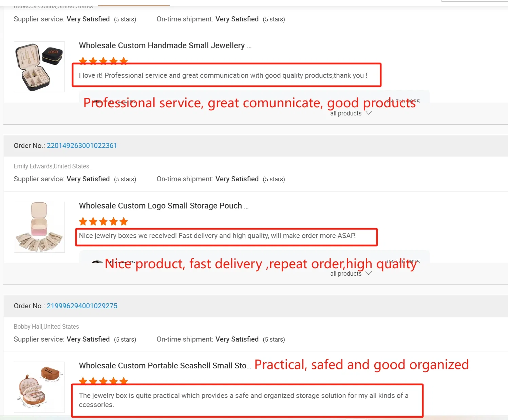The height and width of the screenshot is (420, 508).
Task: Expand all products dropdown under Storage Pouch review
Action: click(351, 274)
